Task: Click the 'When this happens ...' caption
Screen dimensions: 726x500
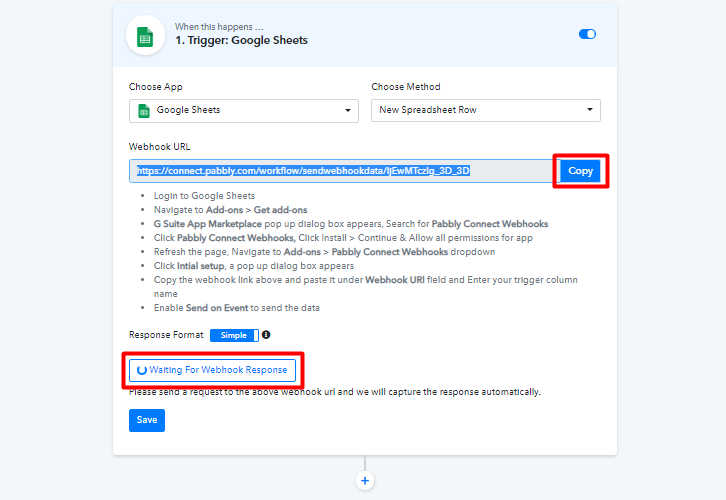Action: tap(219, 27)
